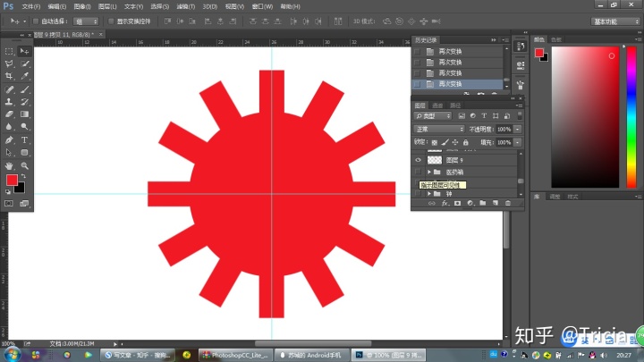This screenshot has height=362, width=644.
Task: Select the Move tool in toolbox
Action: pos(25,51)
